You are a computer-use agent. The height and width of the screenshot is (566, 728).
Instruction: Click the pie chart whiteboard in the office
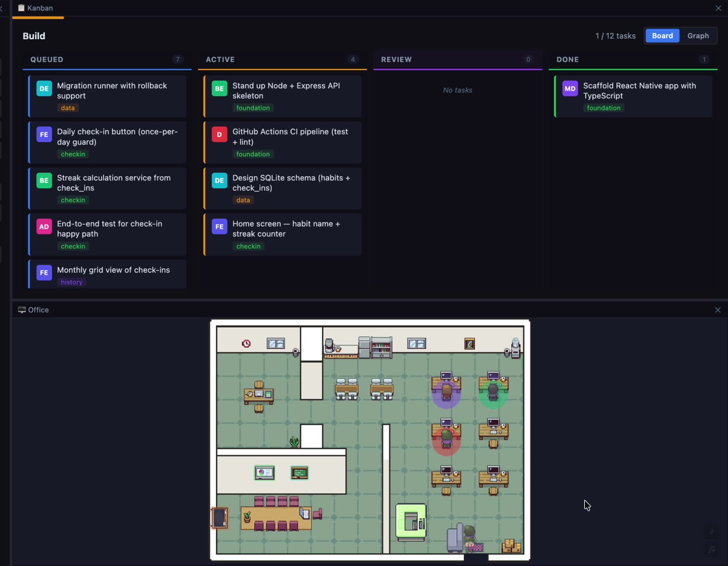point(264,473)
